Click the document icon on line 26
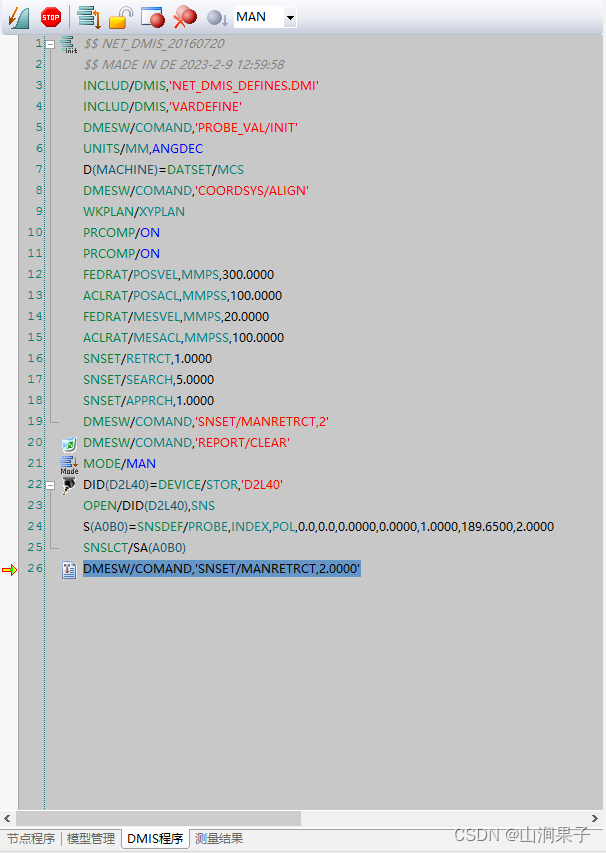606x853 pixels. (x=69, y=570)
